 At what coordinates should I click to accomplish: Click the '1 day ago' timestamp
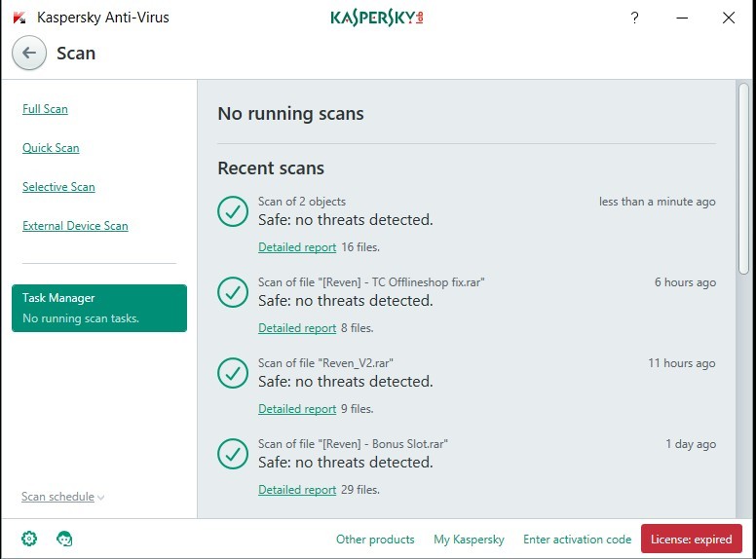tap(691, 444)
